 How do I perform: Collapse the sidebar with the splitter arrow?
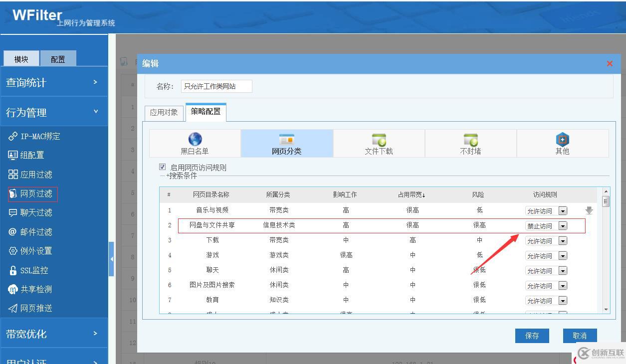[x=111, y=259]
